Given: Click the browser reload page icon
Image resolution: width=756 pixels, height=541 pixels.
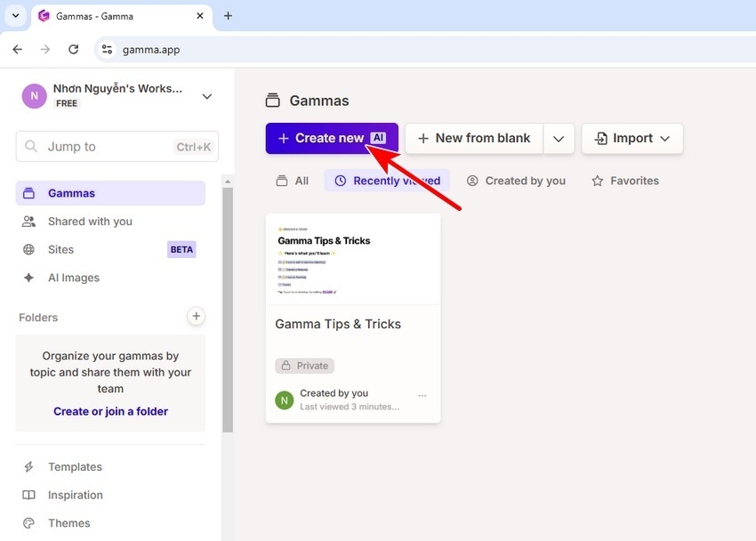Looking at the screenshot, I should [73, 50].
